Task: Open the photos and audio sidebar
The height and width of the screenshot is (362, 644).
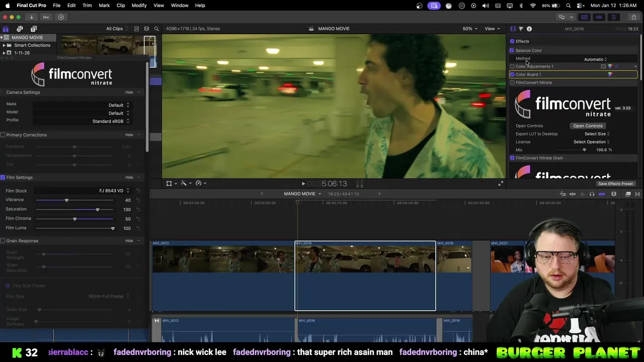Action: click(x=20, y=29)
